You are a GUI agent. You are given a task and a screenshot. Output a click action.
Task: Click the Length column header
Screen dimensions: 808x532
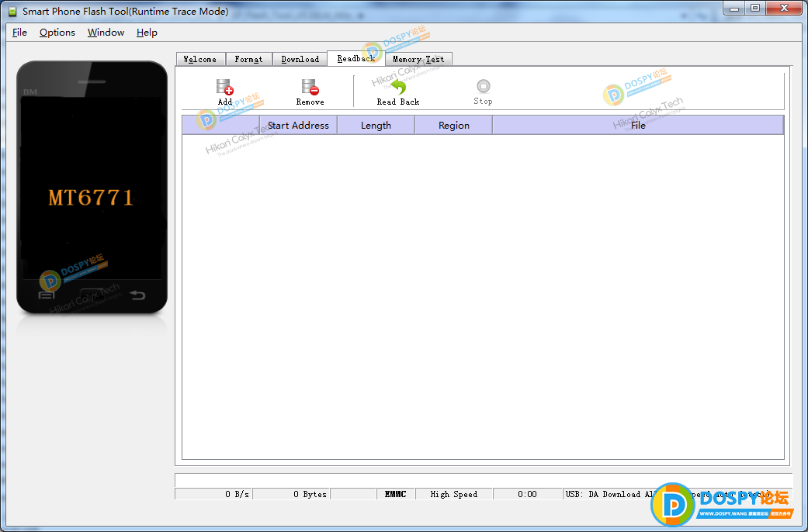tap(376, 125)
